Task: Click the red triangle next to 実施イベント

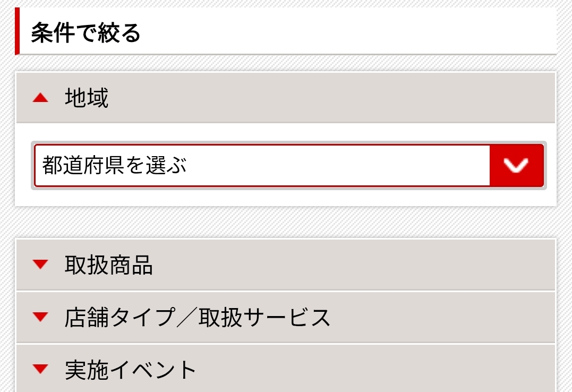Action: (40, 369)
